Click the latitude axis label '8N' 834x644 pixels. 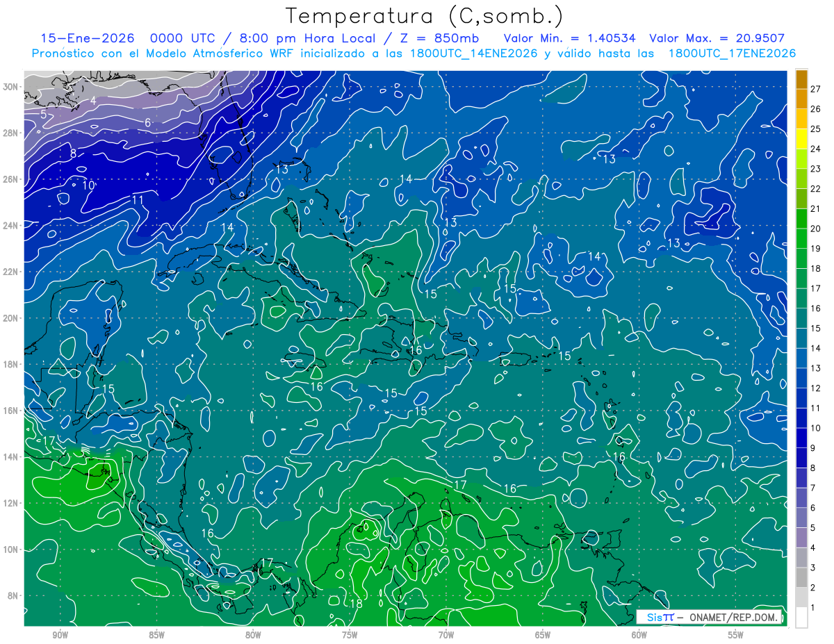[x=14, y=595]
